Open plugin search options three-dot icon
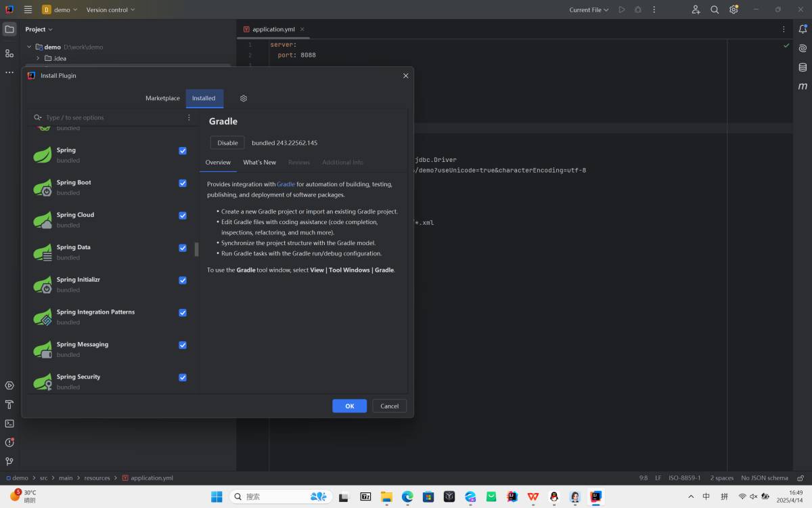The height and width of the screenshot is (508, 812). [189, 117]
